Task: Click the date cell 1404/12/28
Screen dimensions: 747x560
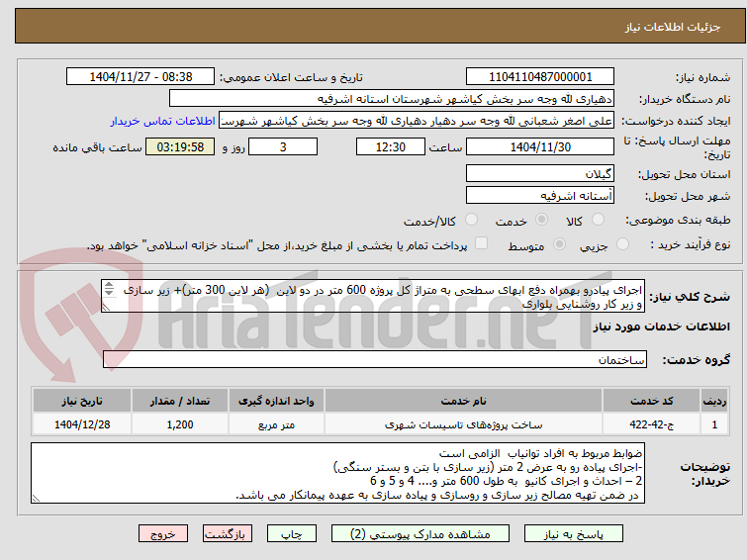Action: click(x=82, y=424)
